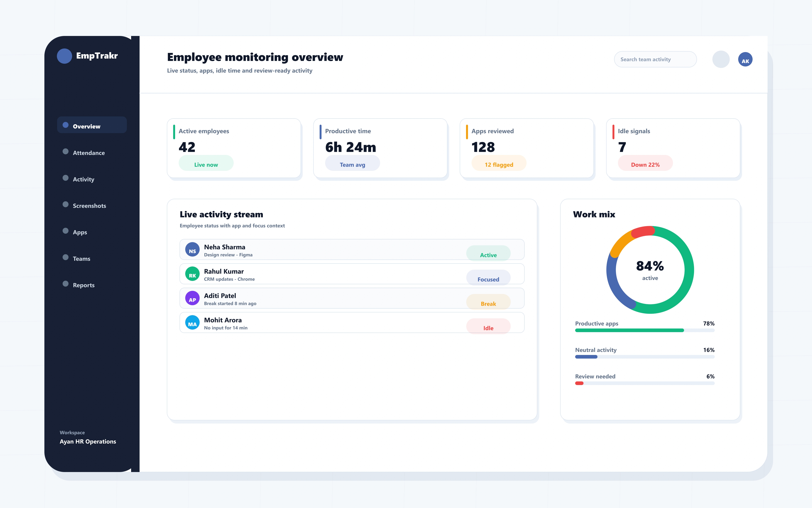Screen dimensions: 812x508
Task: Click Aditi Patel's Break status pill
Action: (x=488, y=302)
